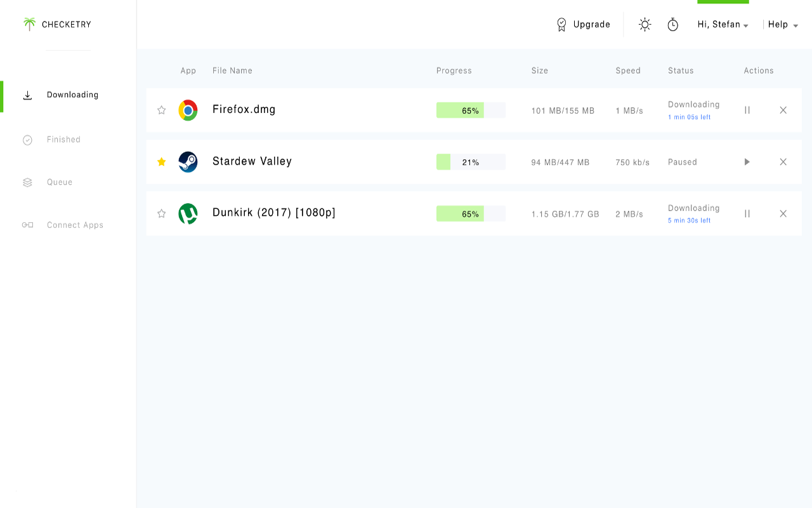The height and width of the screenshot is (508, 812).
Task: Expand the Hi, Stefan account dropdown
Action: (723, 25)
